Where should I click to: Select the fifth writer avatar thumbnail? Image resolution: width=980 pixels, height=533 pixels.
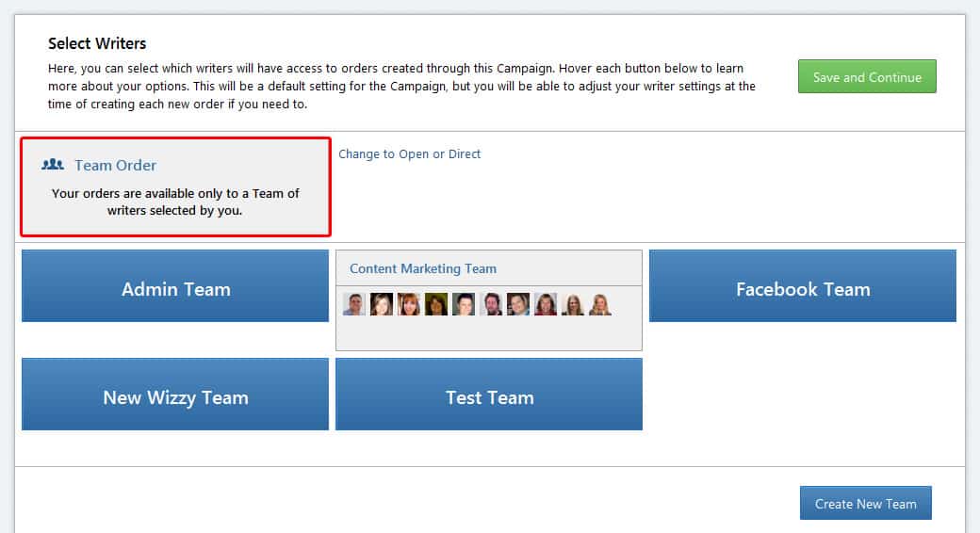[x=464, y=304]
